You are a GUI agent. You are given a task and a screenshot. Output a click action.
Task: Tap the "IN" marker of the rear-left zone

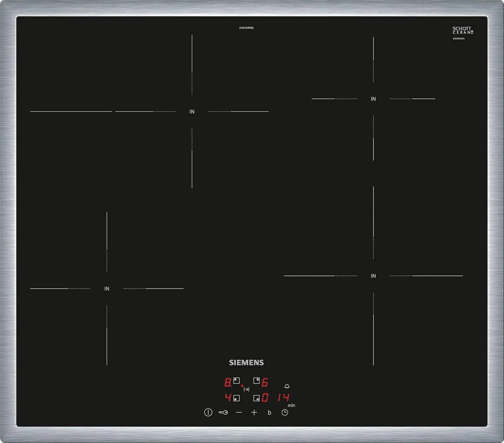192,112
